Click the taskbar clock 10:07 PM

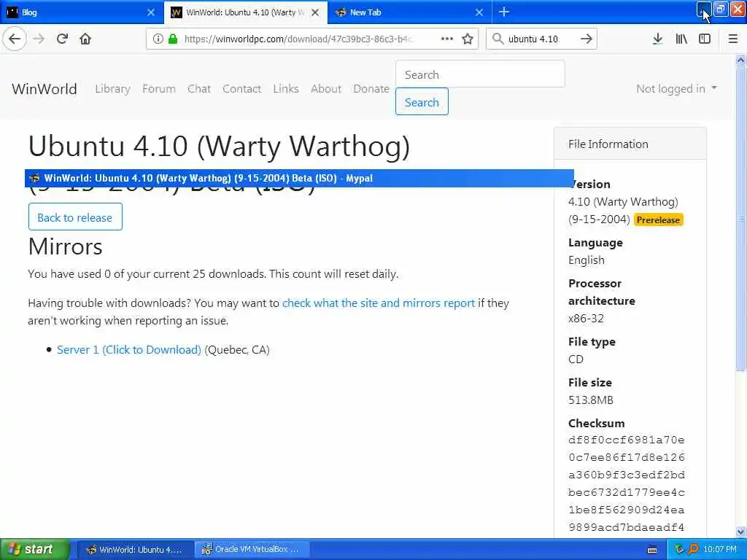click(720, 550)
